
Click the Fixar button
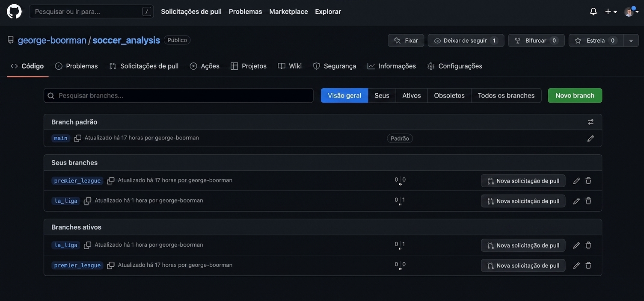coord(406,41)
